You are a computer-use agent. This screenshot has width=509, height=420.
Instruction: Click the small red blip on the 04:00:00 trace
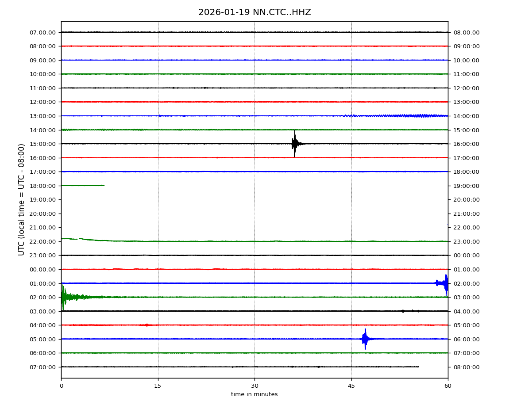tap(147, 325)
